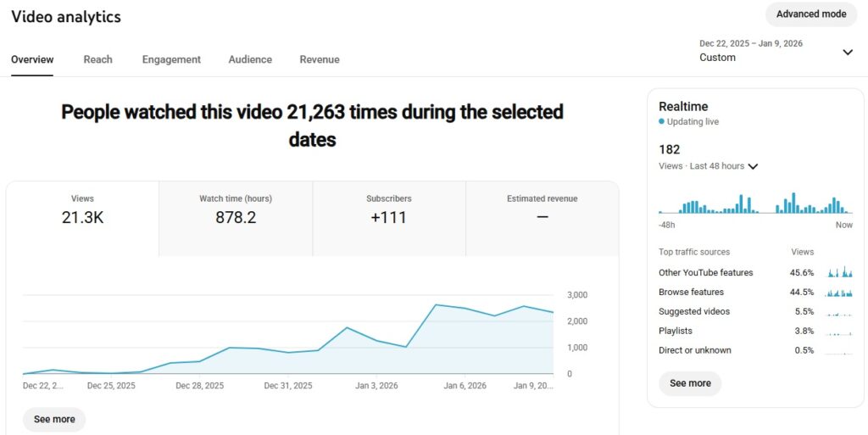Click the Browse features sparkline icon

(x=838, y=293)
